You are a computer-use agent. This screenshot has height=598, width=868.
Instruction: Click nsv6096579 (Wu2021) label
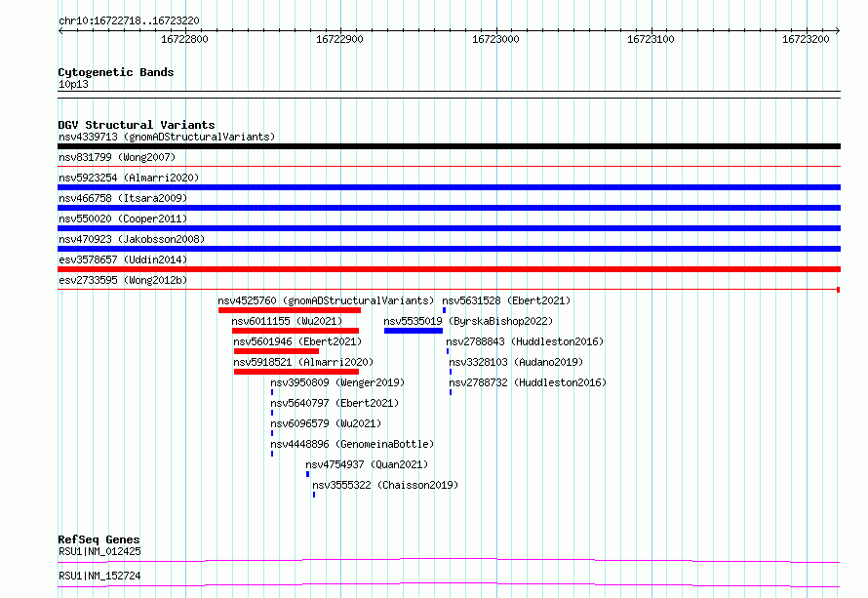pyautogui.click(x=326, y=423)
